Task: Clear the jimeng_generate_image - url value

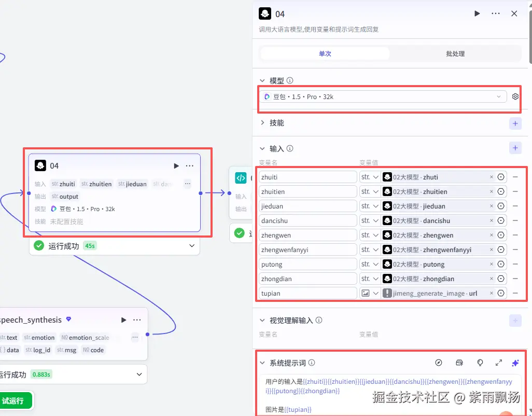Action: point(491,293)
